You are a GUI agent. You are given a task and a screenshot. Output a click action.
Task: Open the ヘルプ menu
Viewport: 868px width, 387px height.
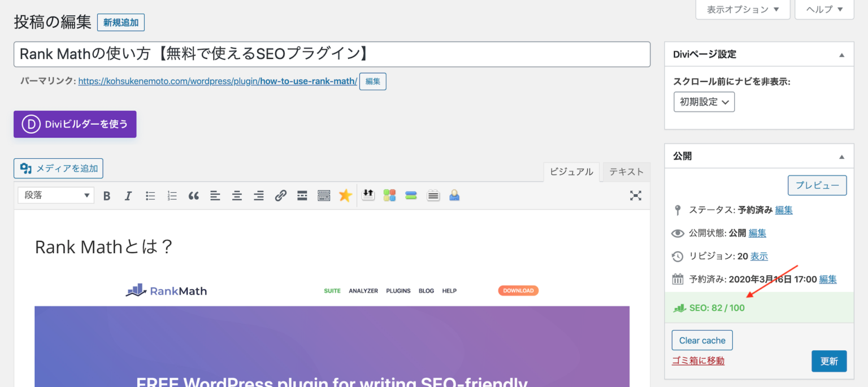pos(824,9)
